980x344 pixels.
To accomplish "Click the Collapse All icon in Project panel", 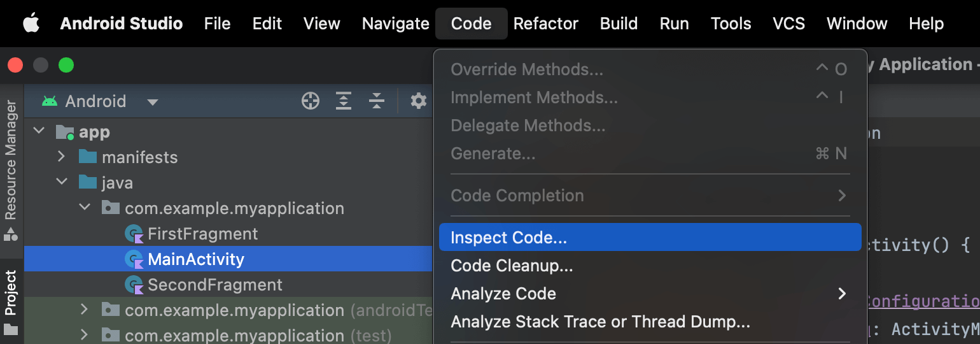I will point(377,101).
